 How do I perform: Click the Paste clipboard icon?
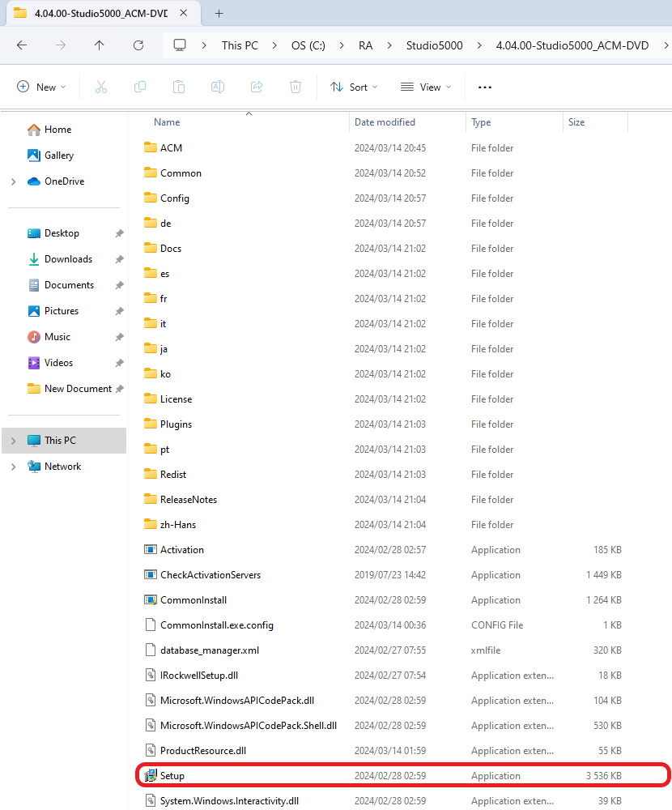click(x=179, y=87)
